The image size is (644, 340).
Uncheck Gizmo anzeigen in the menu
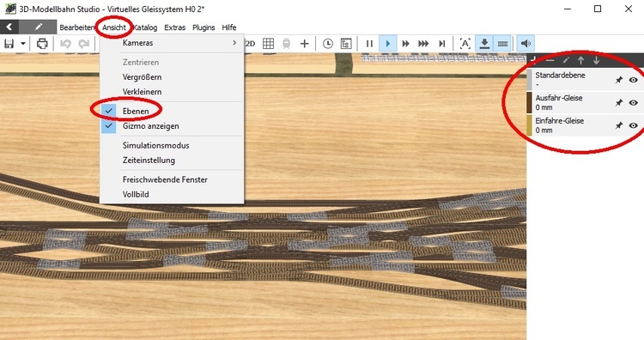(151, 126)
